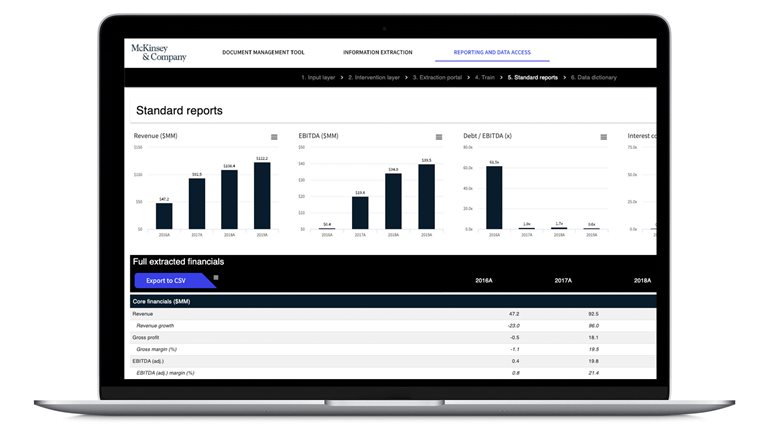Click the 2016A bar in Debt / EBITDA chart
The image size is (767, 431).
[494, 197]
